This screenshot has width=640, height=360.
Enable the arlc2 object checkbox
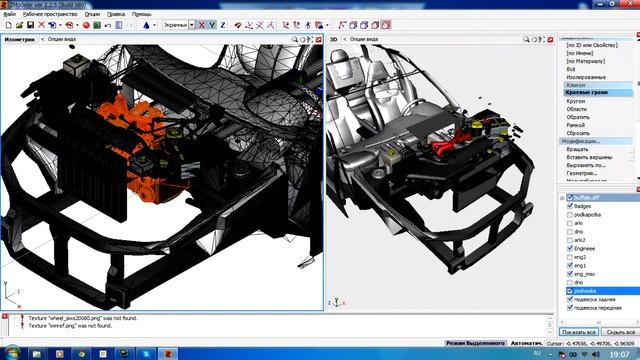point(570,240)
